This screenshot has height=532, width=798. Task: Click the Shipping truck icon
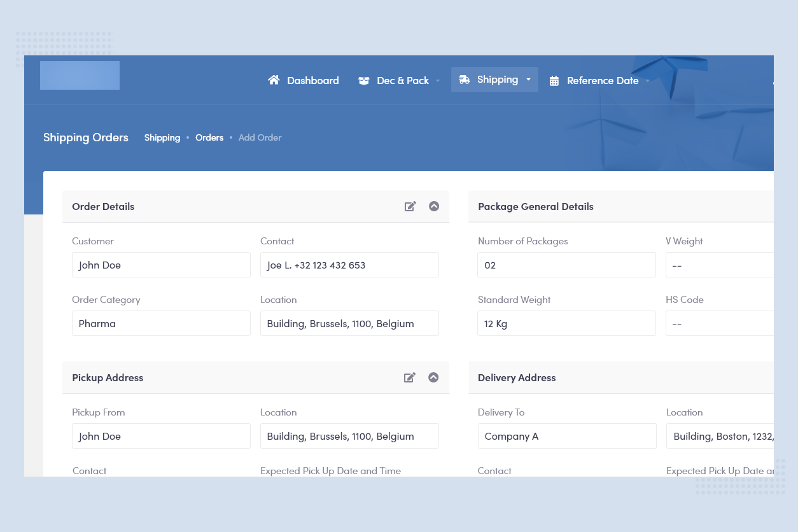465,80
